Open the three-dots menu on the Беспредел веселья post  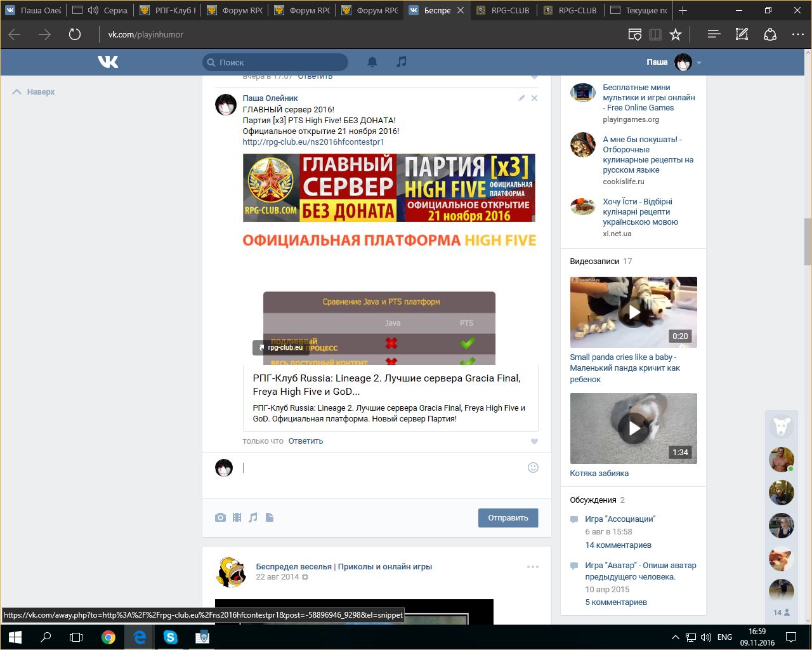click(533, 567)
